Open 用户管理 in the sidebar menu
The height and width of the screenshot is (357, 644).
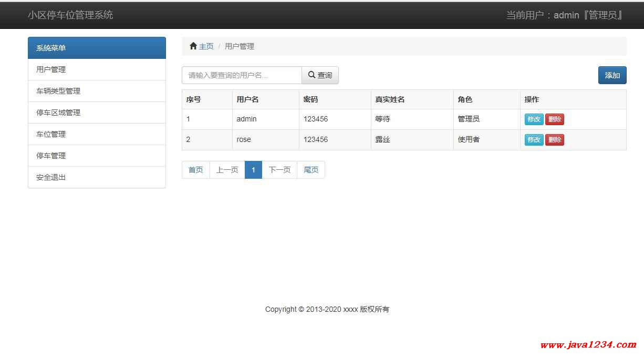coord(51,69)
